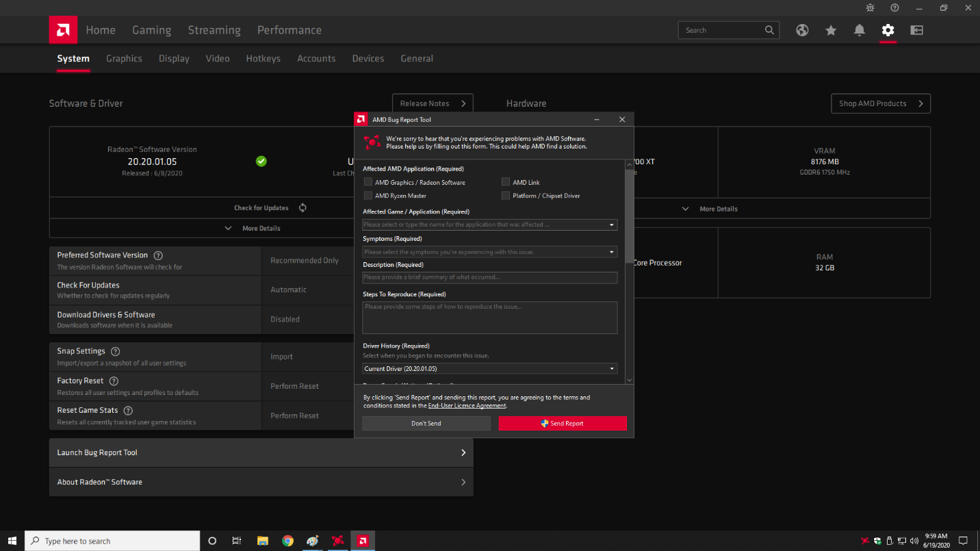Screen dimensions: 980x551
Task: Open Chrome from the taskbar
Action: coord(287,541)
